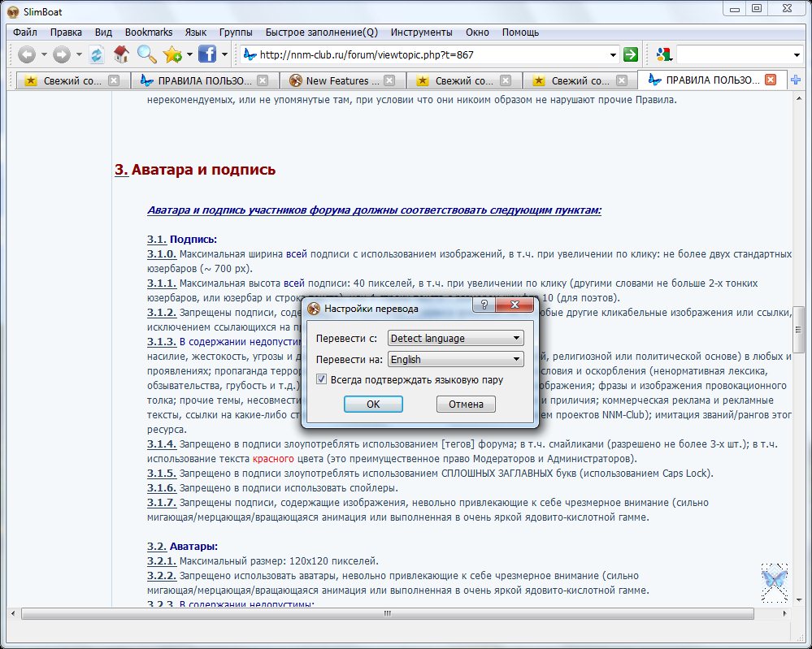
Task: Open the Правка menu
Action: click(x=66, y=32)
